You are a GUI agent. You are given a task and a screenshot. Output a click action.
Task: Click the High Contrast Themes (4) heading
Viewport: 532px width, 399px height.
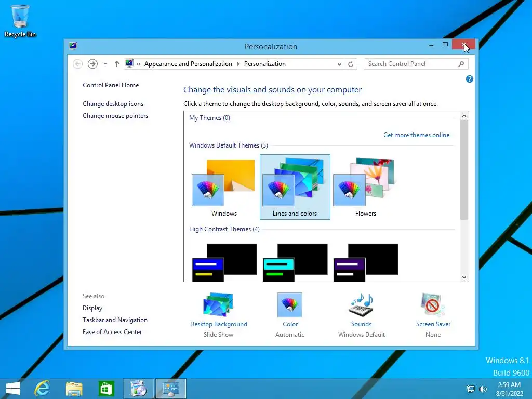[x=224, y=229]
